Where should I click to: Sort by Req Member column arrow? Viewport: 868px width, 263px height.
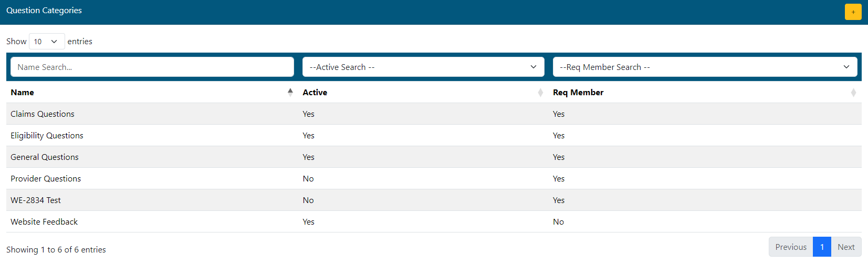[x=853, y=93]
